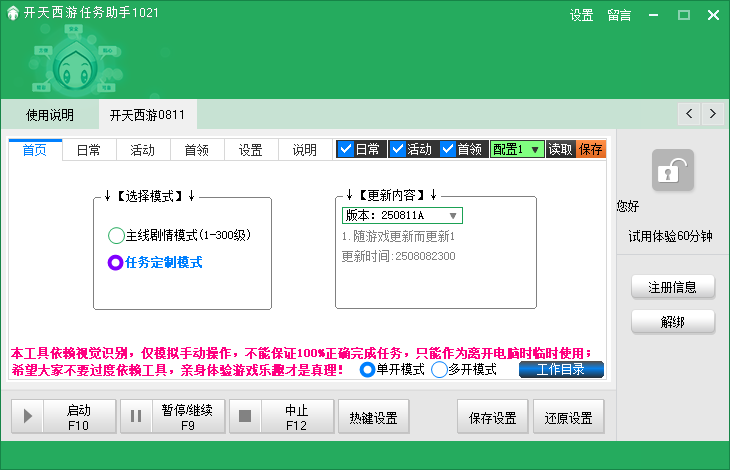
Task: Click the 注册信息 button
Action: pos(672,287)
